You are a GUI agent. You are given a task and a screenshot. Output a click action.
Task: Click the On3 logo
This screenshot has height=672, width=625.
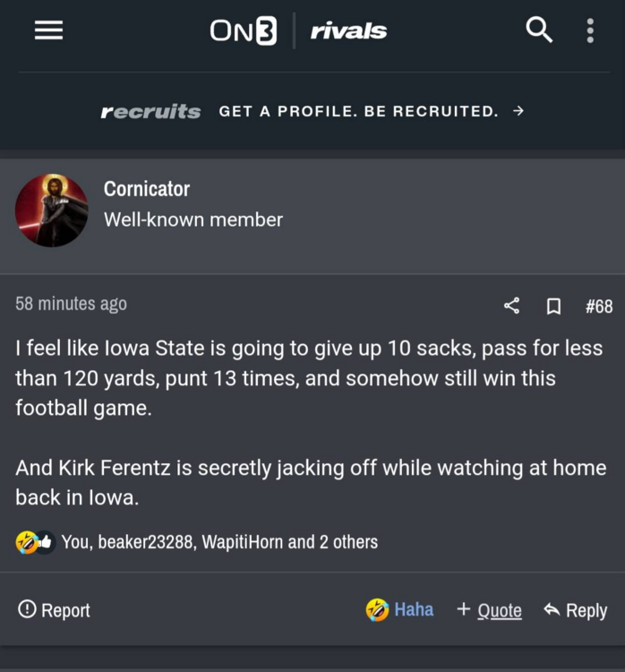(x=243, y=31)
